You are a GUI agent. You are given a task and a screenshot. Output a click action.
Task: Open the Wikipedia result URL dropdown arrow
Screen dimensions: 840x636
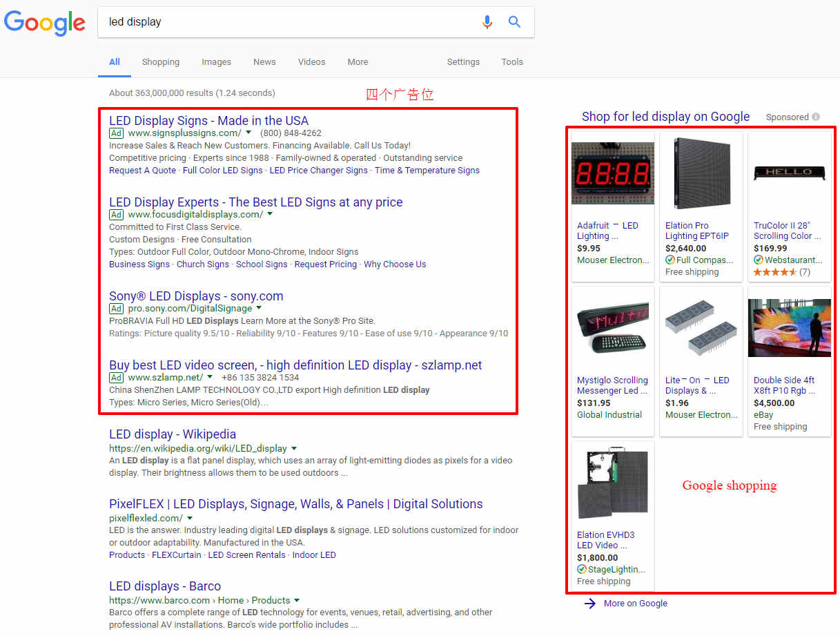click(x=294, y=448)
